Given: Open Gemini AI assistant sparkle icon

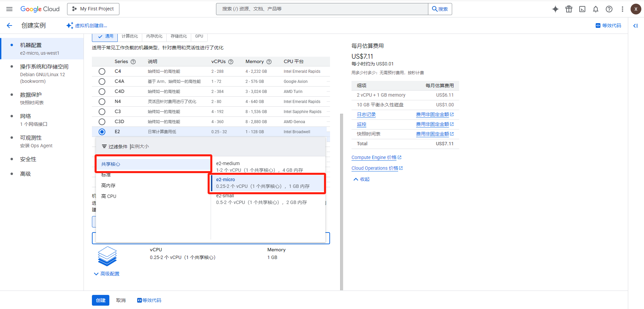Looking at the screenshot, I should click(555, 9).
